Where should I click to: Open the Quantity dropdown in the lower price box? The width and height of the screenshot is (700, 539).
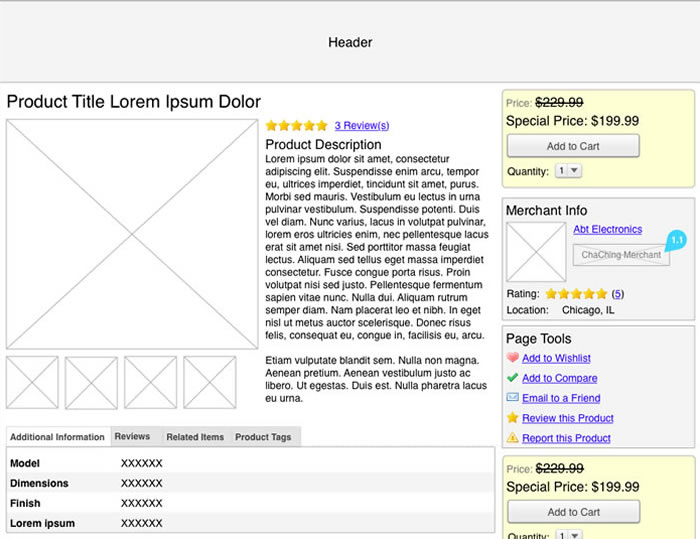[569, 535]
